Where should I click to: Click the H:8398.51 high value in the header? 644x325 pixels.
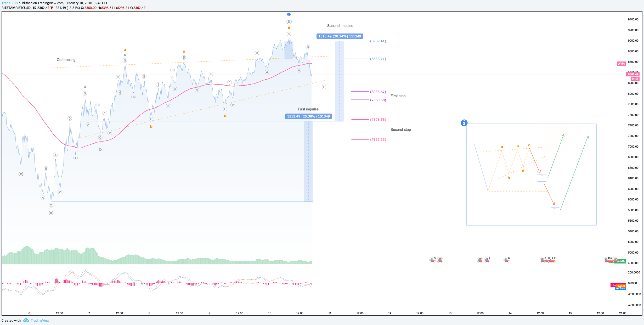pos(105,8)
